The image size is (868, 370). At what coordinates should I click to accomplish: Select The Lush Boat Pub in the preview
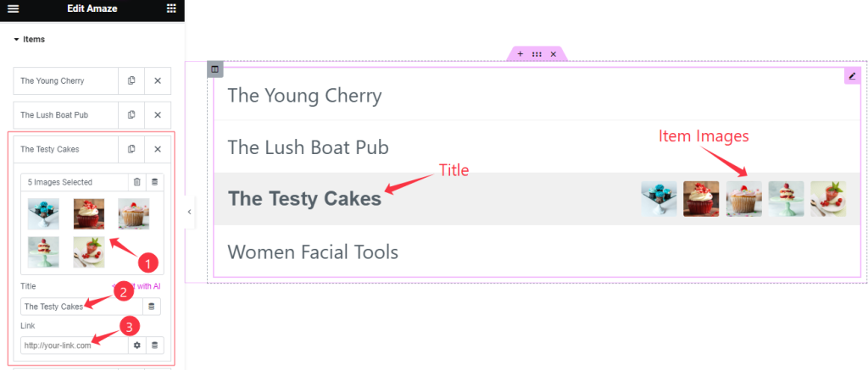(x=308, y=147)
